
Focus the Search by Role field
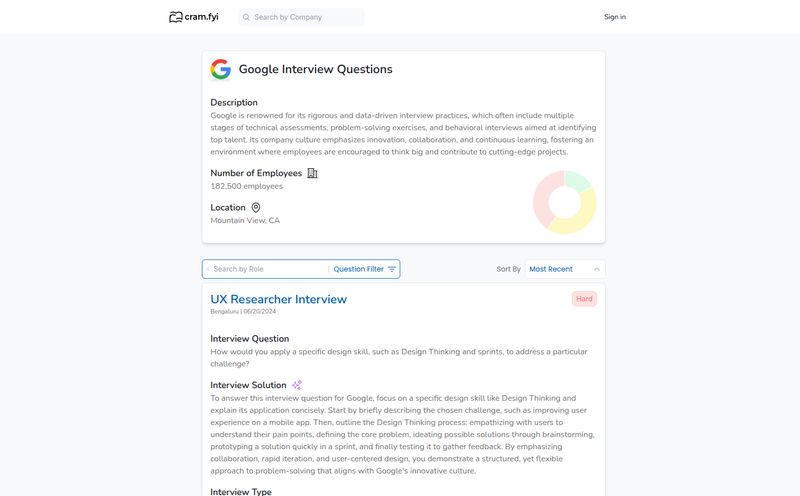point(268,269)
